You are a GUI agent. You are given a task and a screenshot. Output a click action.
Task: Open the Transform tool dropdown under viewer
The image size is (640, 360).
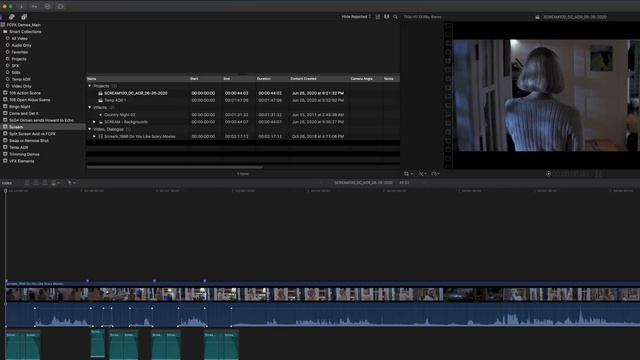tap(408, 174)
